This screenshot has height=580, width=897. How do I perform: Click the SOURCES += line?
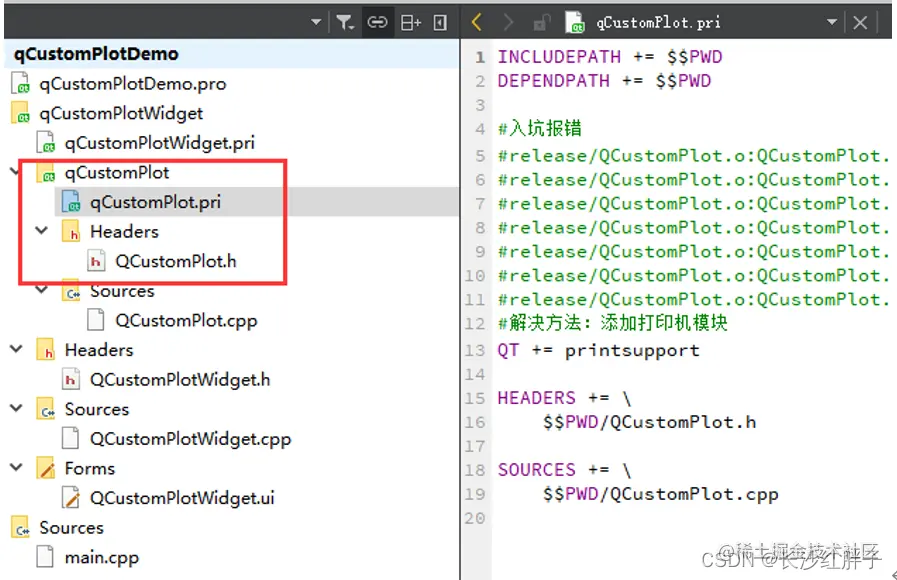(564, 470)
